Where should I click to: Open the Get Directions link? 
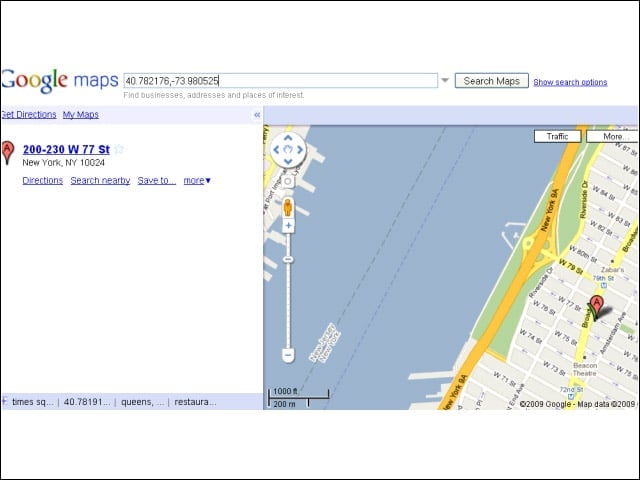[29, 115]
